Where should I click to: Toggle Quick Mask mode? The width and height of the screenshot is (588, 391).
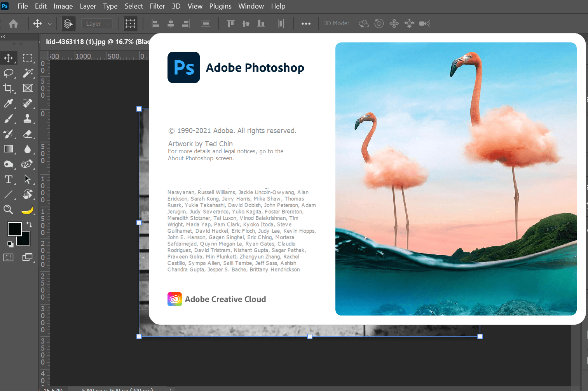9,257
